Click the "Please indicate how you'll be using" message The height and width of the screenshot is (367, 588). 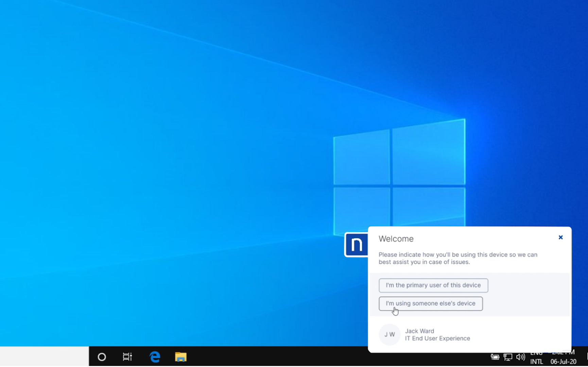(458, 258)
